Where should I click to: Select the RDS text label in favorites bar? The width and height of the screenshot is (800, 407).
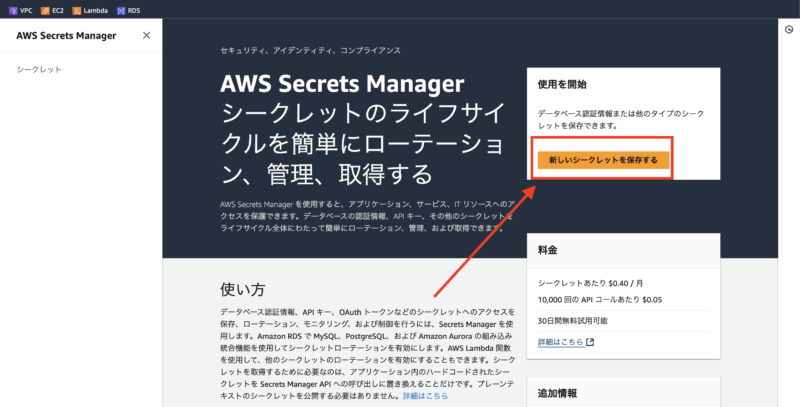134,11
